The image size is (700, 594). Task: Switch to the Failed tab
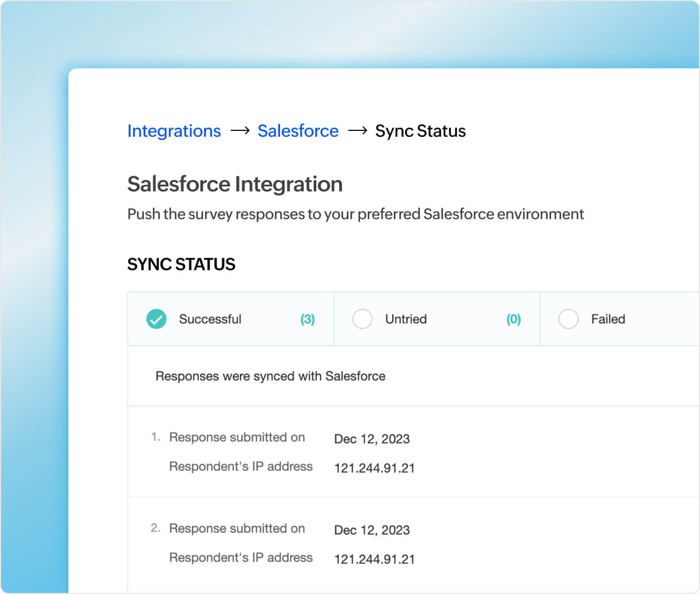pyautogui.click(x=608, y=319)
